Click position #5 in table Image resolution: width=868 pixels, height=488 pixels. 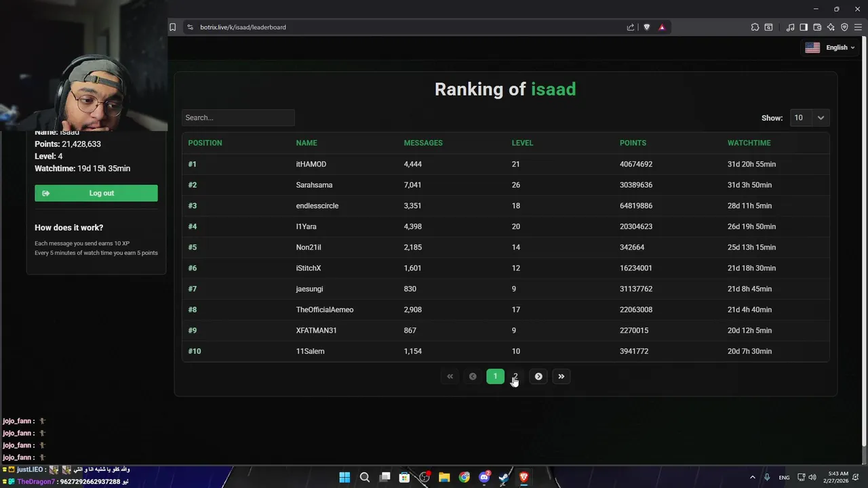pos(193,247)
